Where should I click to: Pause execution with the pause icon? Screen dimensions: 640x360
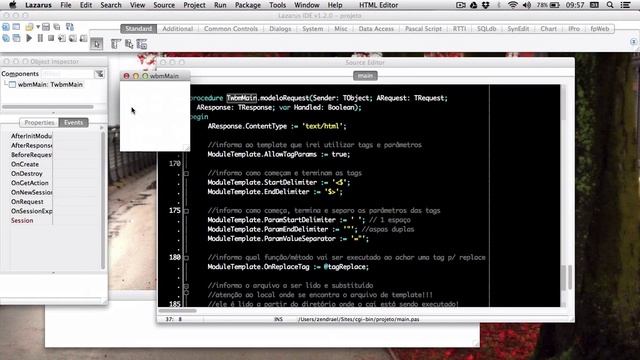pos(40,38)
